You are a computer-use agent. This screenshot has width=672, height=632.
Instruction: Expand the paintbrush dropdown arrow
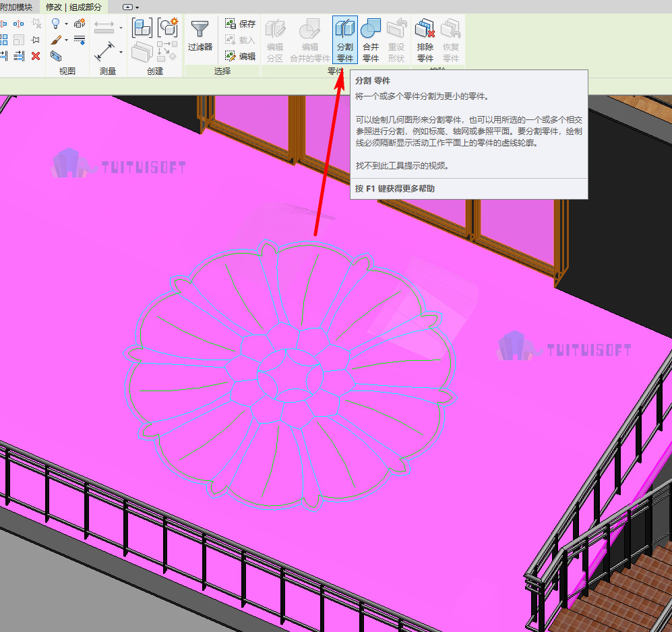[67, 40]
